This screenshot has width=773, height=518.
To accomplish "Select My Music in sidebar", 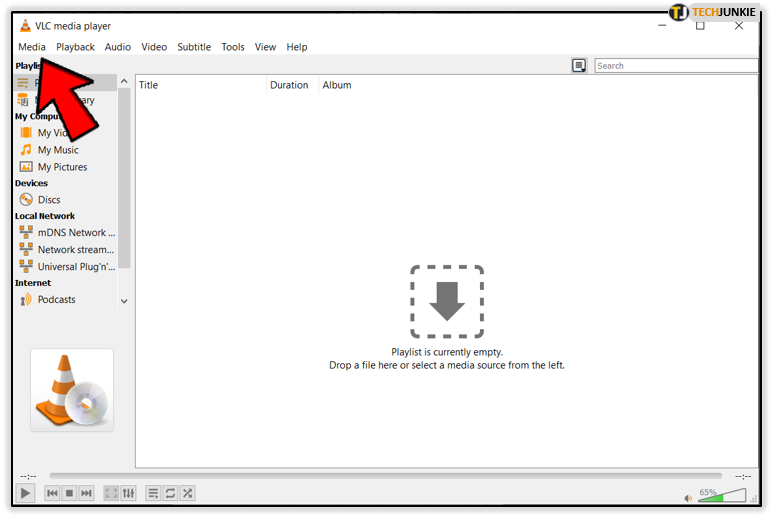I will click(x=65, y=150).
